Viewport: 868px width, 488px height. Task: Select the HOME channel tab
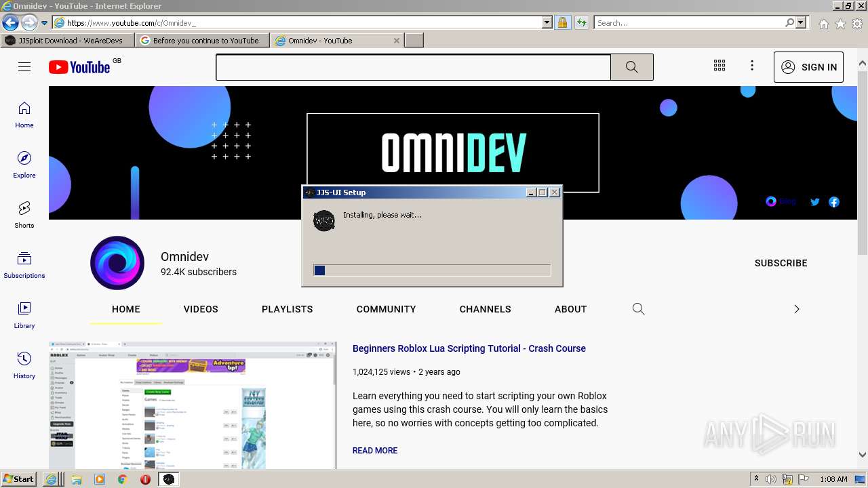pos(126,309)
